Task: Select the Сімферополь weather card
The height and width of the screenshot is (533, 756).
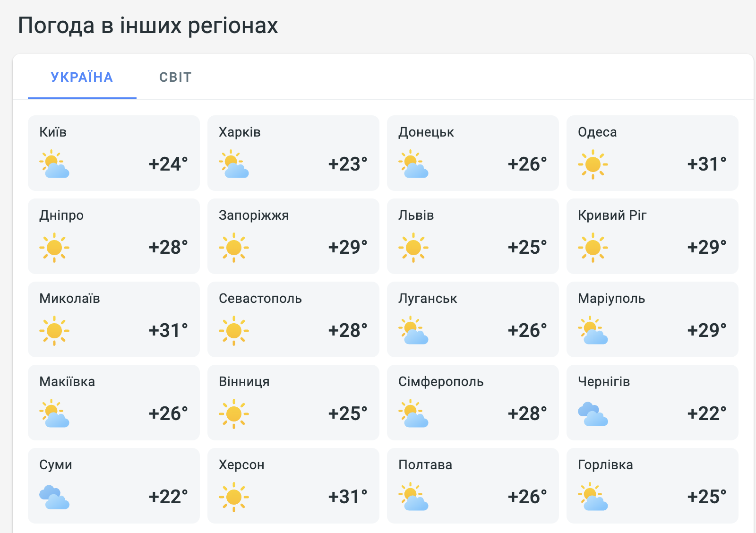Action: pos(472,403)
